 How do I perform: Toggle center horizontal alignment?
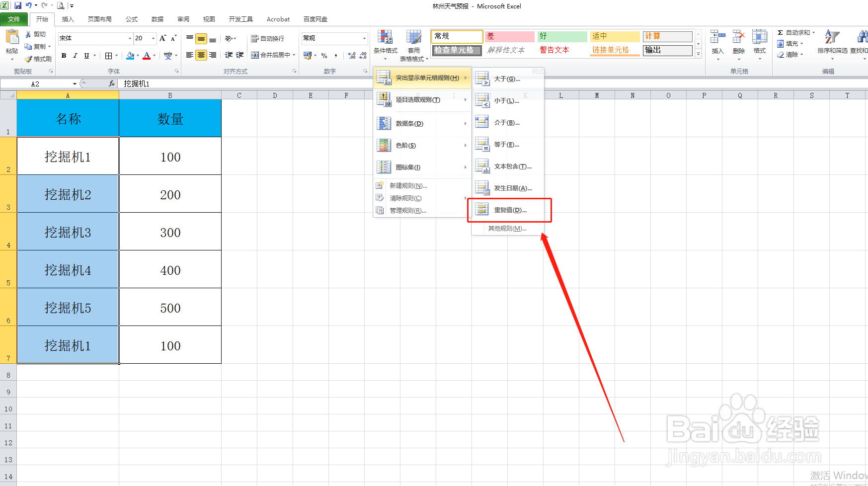[x=201, y=55]
